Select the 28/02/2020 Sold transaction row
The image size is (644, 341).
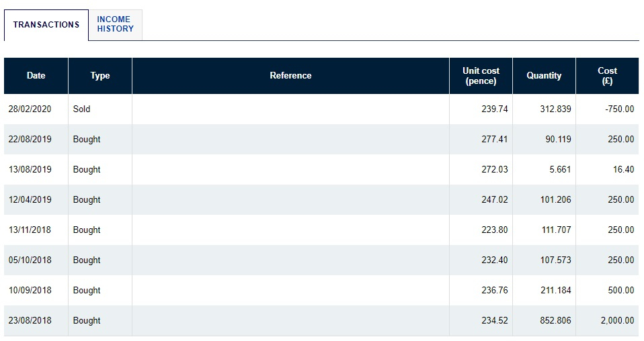[x=321, y=109]
